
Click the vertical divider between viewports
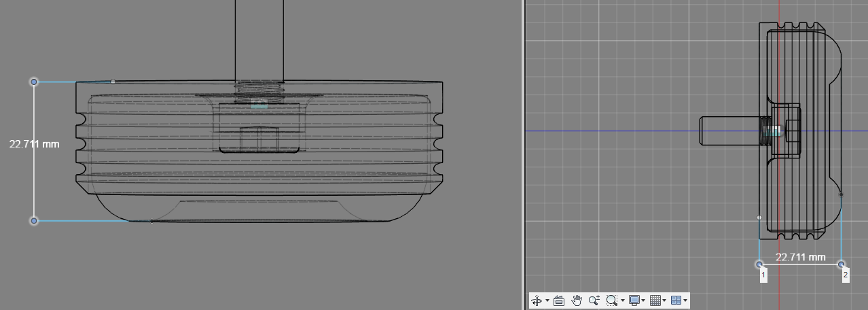click(524, 155)
